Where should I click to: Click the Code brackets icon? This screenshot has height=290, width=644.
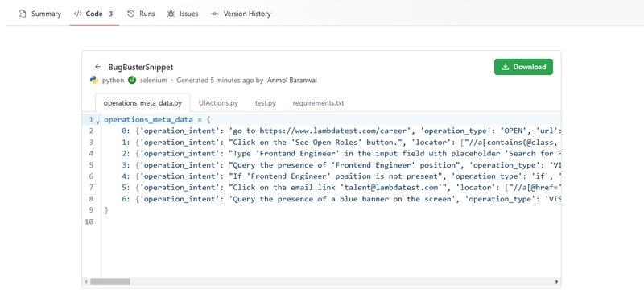(77, 14)
